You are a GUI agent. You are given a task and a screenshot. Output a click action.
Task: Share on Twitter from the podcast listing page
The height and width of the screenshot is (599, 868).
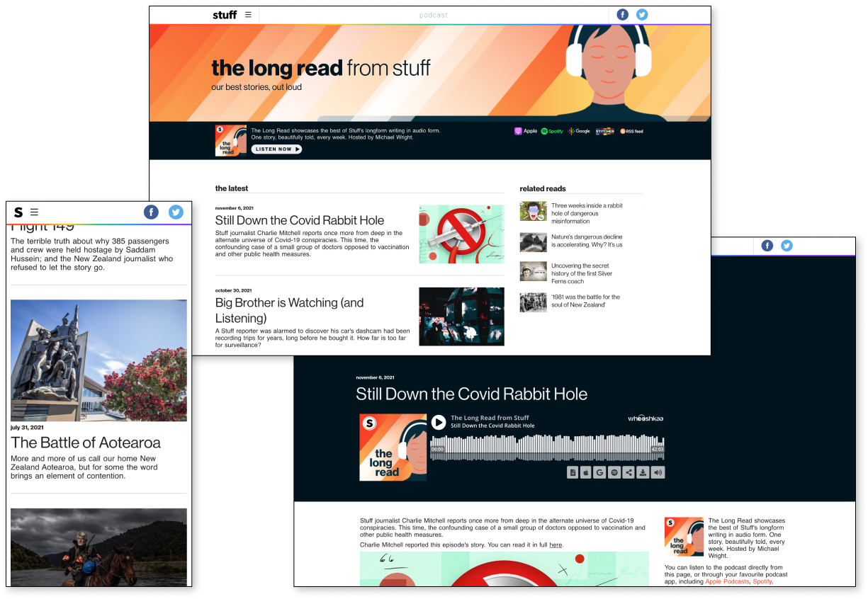642,15
